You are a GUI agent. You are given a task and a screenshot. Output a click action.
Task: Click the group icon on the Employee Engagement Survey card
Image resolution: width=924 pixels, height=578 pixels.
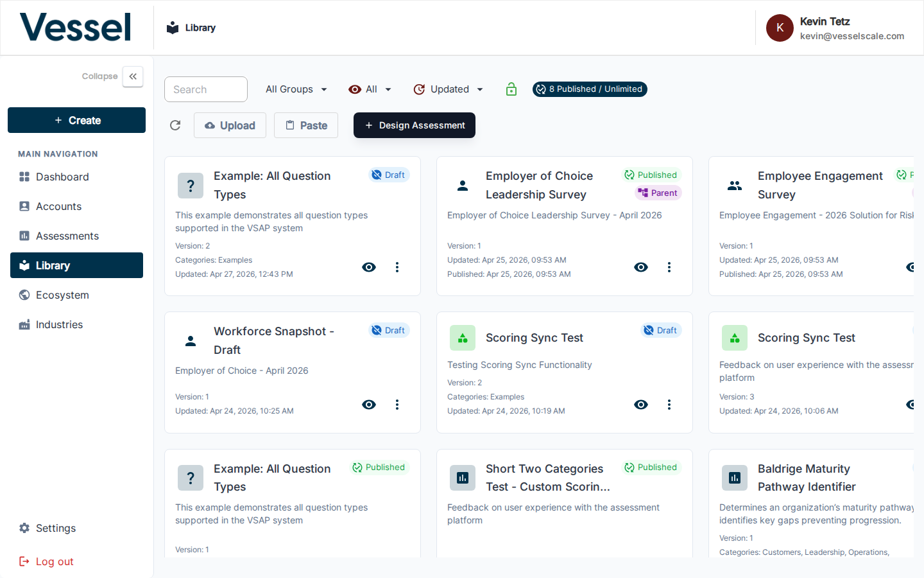click(735, 186)
